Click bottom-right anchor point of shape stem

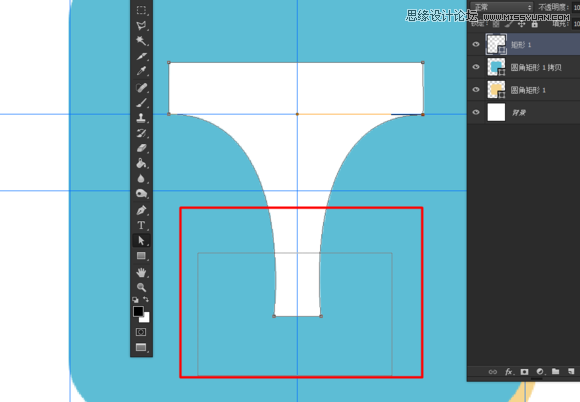click(x=321, y=316)
